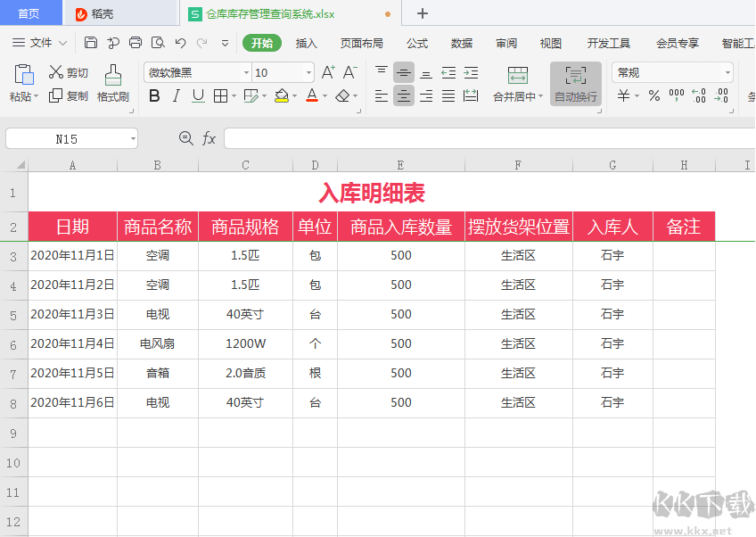Toggle Bold formatting

coord(154,96)
